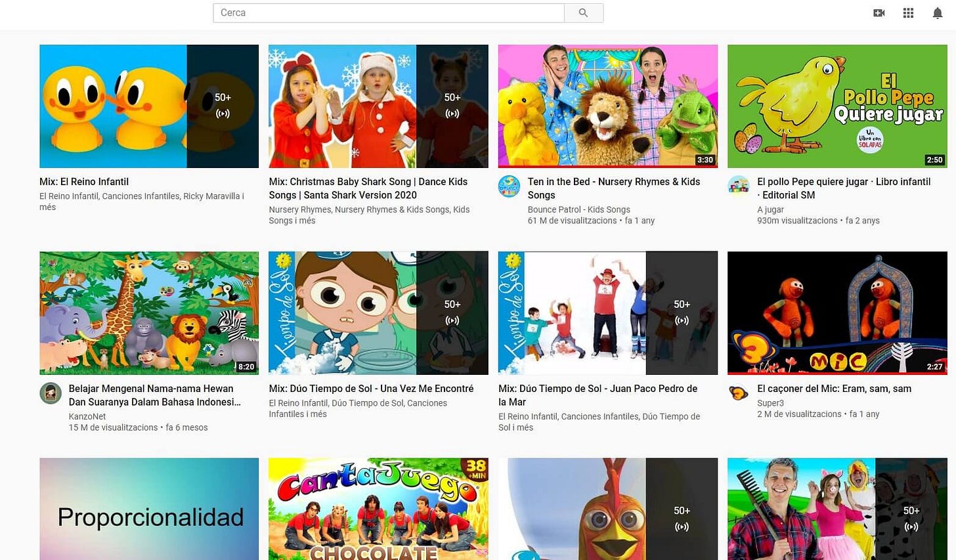Open the A jugar channel name
The image size is (956, 560).
point(770,209)
